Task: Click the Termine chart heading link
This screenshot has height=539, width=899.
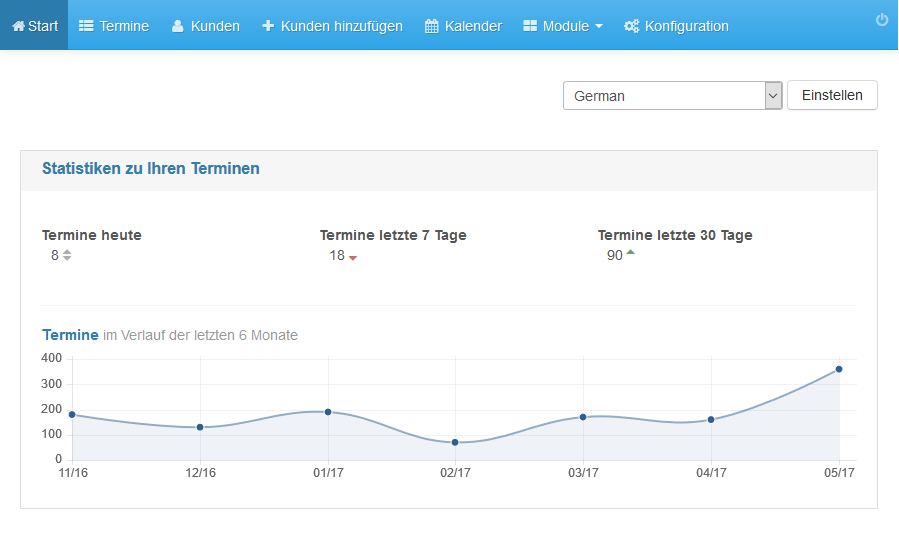Action: (71, 335)
